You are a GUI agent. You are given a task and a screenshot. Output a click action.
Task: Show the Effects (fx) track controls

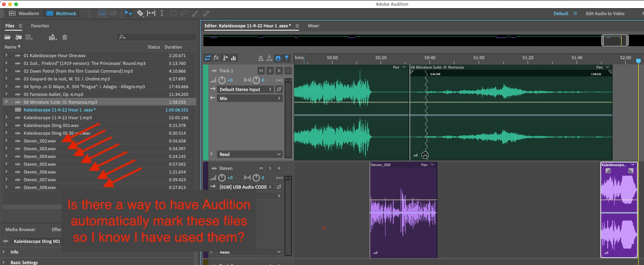216,58
